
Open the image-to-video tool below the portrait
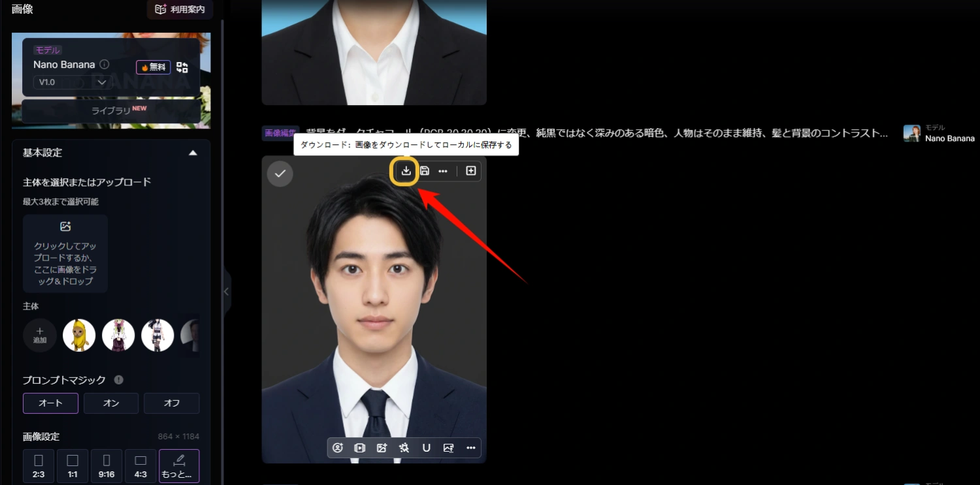coord(359,448)
